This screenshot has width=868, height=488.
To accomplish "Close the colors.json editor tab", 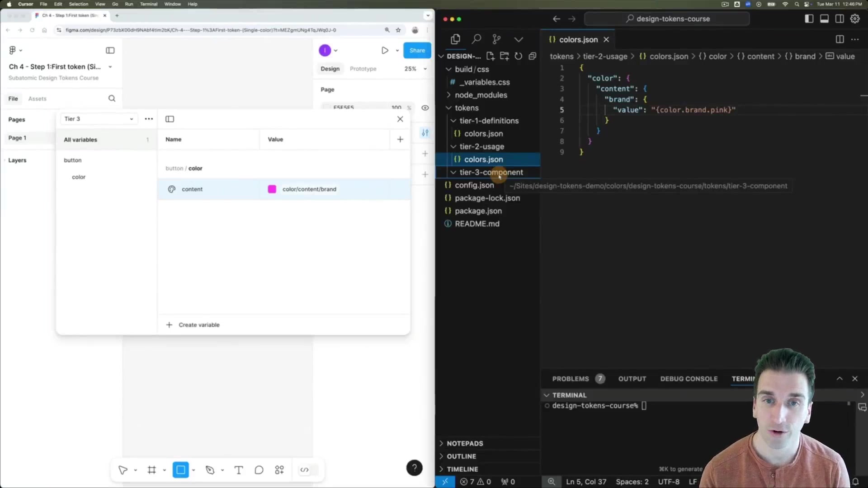I will pos(606,39).
